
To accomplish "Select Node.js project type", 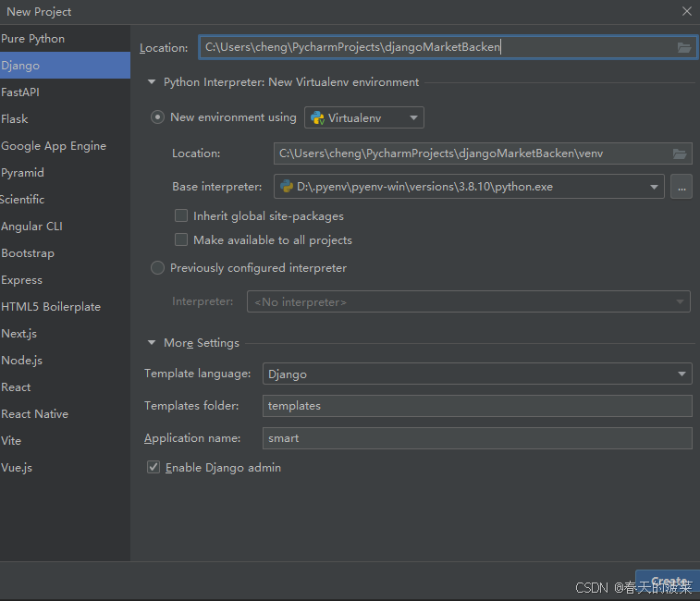I will pyautogui.click(x=65, y=360).
